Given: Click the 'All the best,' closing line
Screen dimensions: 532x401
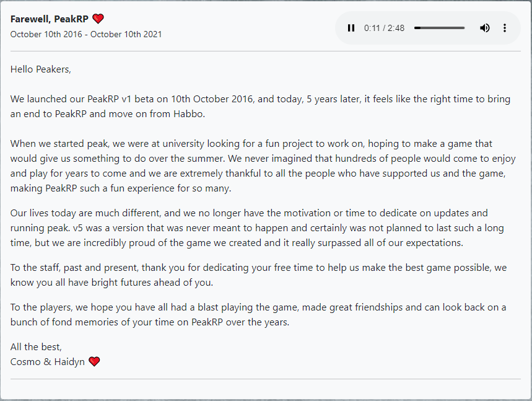Looking at the screenshot, I should click(x=36, y=347).
